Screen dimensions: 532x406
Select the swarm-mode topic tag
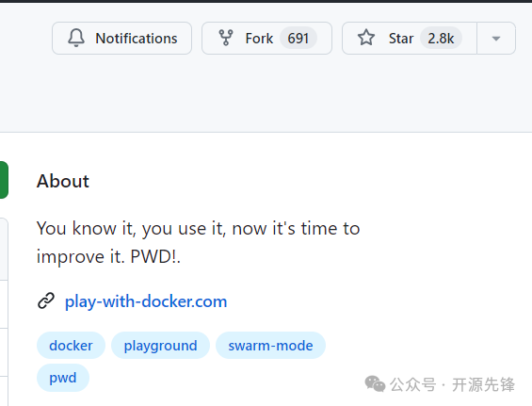click(270, 346)
